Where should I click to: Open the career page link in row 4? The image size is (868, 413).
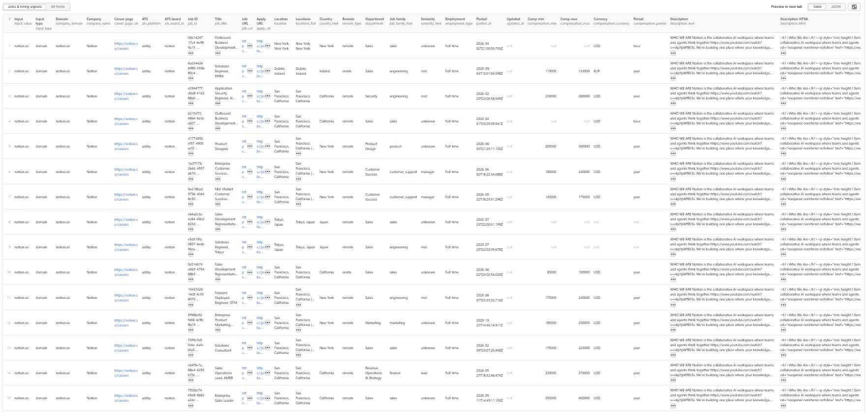pos(126,121)
